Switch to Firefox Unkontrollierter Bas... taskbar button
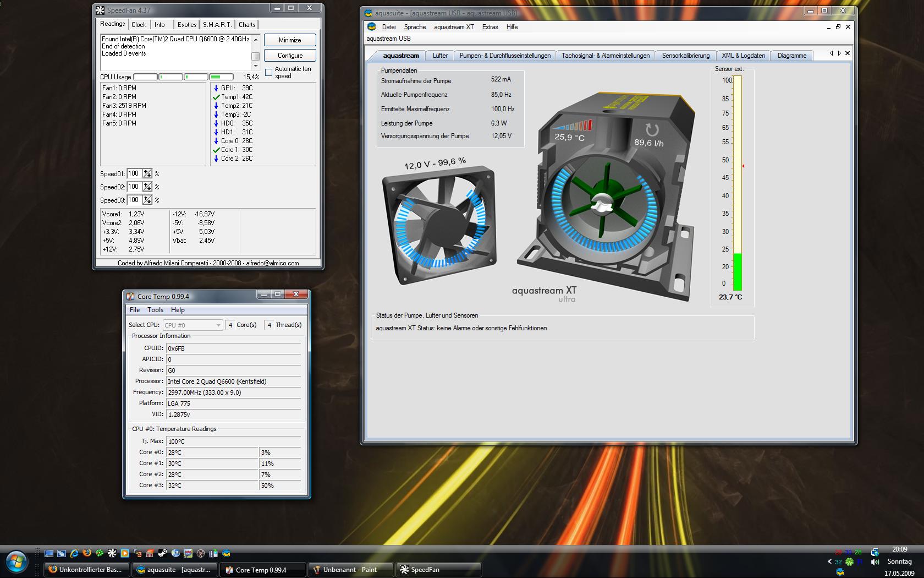The image size is (924, 578). pos(86,570)
